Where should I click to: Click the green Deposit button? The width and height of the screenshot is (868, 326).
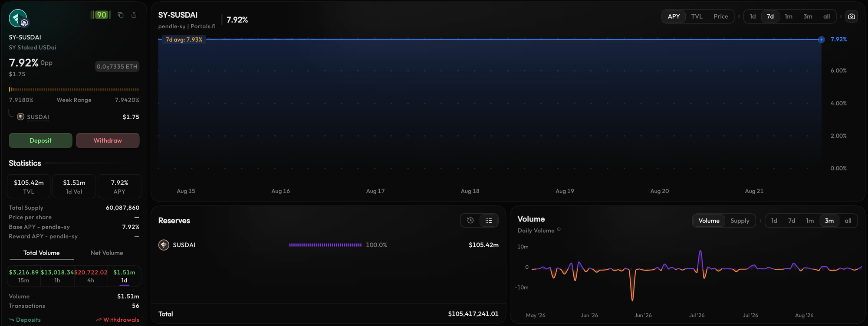pos(40,140)
